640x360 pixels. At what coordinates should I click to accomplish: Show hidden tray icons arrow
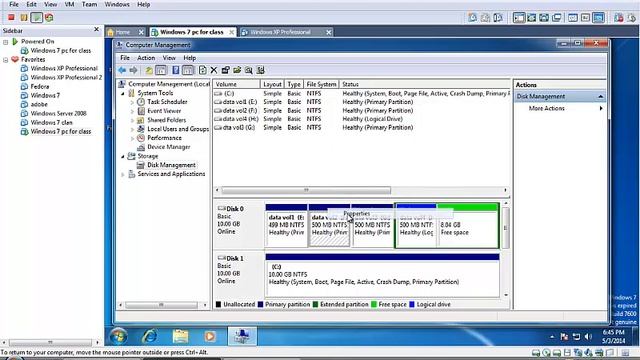pos(552,337)
